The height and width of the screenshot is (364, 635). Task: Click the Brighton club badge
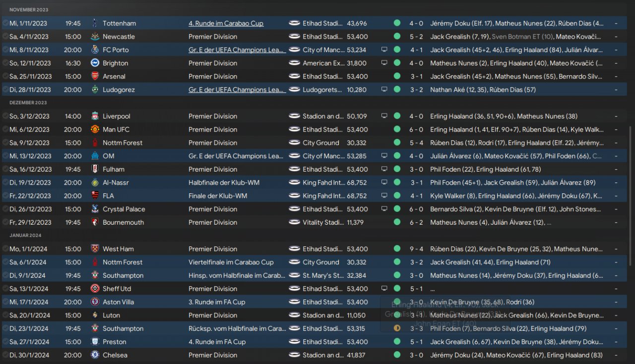[95, 63]
